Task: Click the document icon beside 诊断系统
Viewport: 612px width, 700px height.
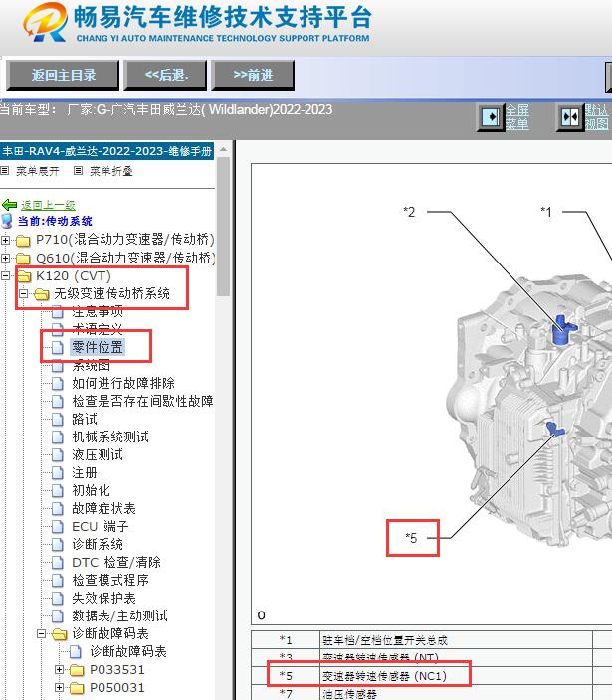Action: coord(57,545)
